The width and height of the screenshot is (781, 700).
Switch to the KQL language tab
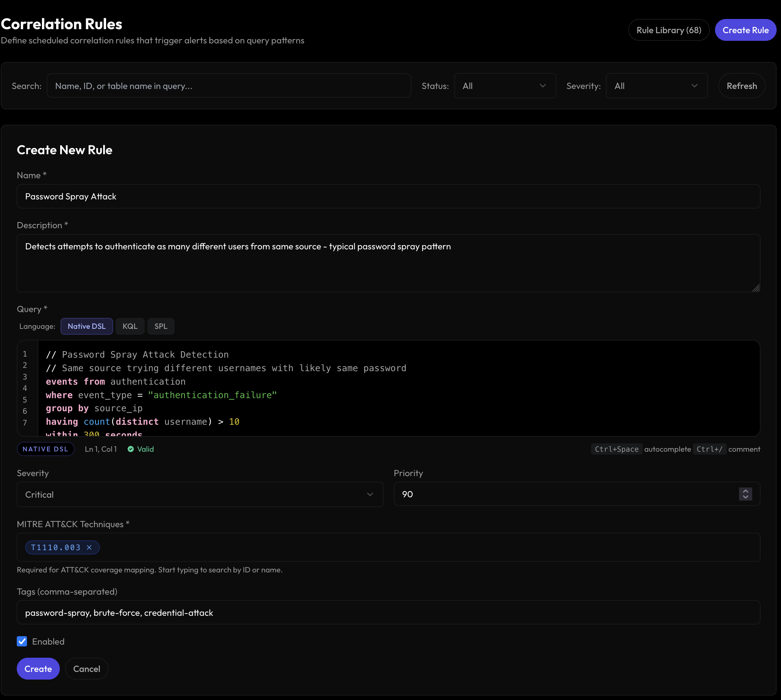pyautogui.click(x=130, y=326)
